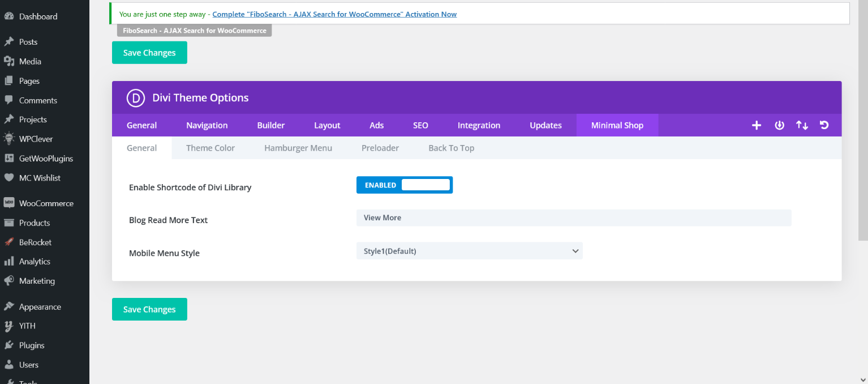Click the import/export arrows icon
868x384 pixels.
coord(802,125)
